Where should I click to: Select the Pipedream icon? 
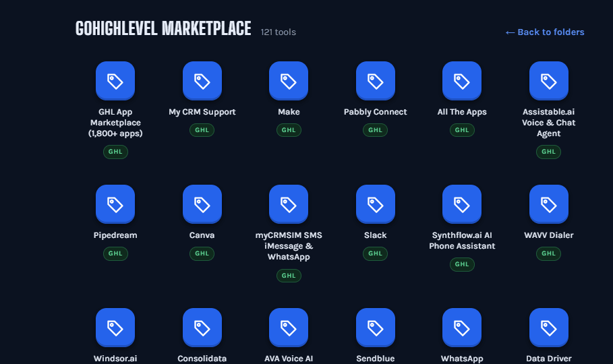point(115,204)
